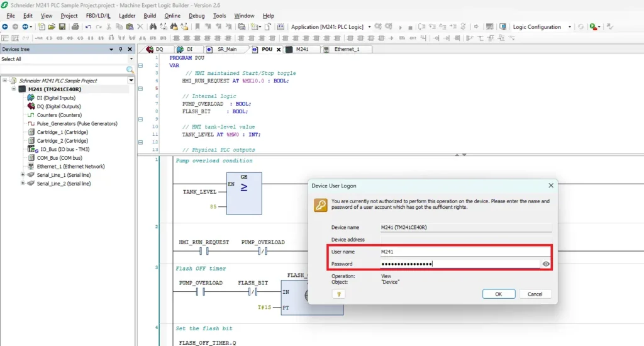644x346 pixels.
Task: Click the User name field
Action: [465, 252]
